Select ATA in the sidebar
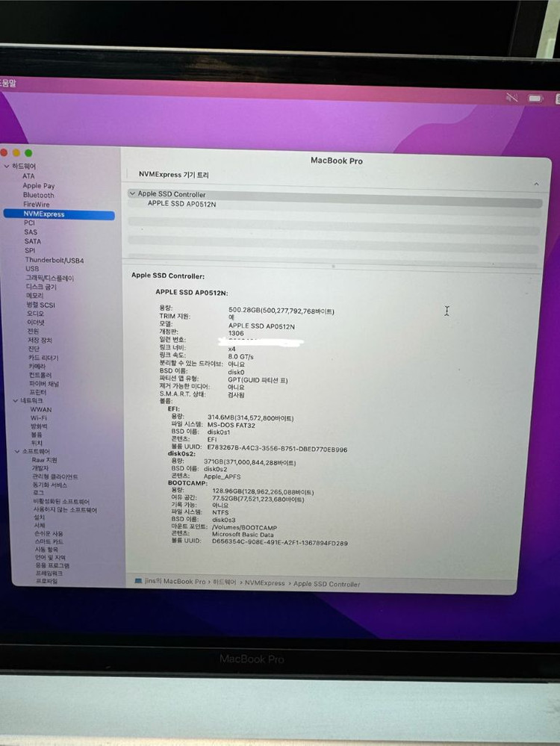 (x=28, y=175)
